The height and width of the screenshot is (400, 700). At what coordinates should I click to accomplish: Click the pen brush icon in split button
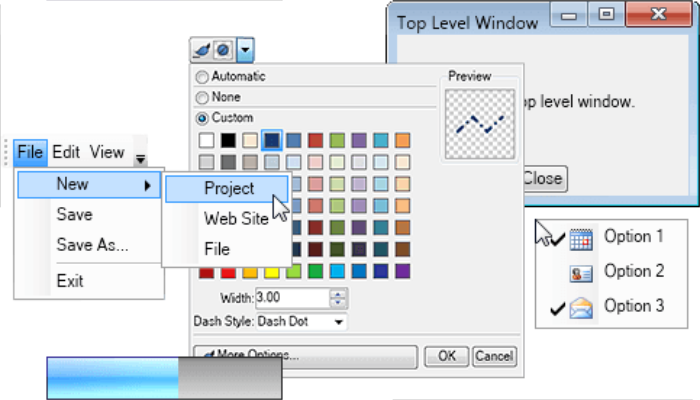202,50
